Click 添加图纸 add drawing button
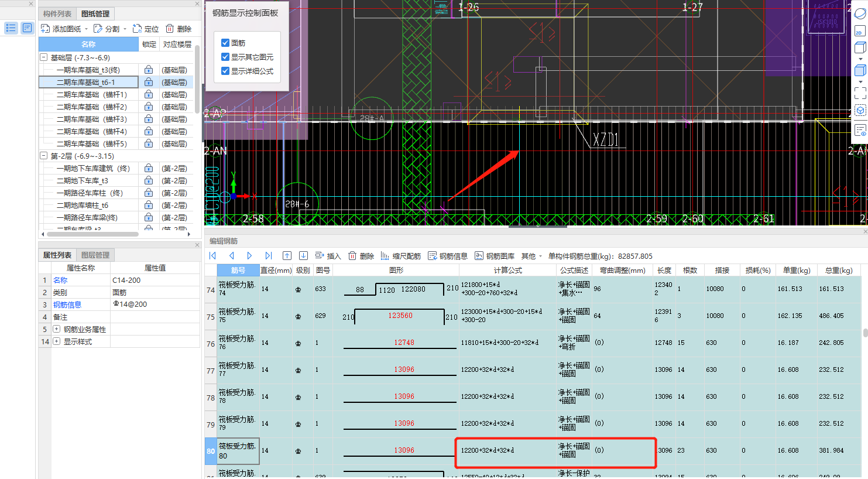The image size is (868, 479). (x=61, y=29)
